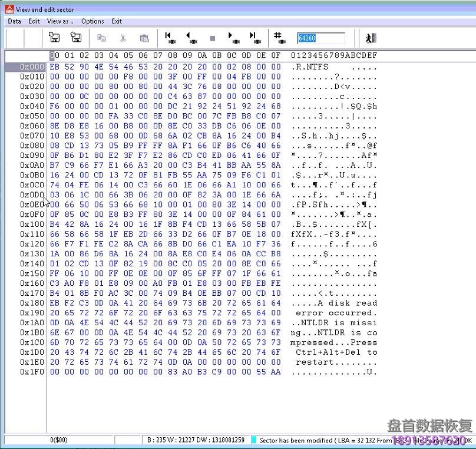Image resolution: width=476 pixels, height=449 pixels.
Task: Click the sector number field showing 64260
Action: pos(320,38)
